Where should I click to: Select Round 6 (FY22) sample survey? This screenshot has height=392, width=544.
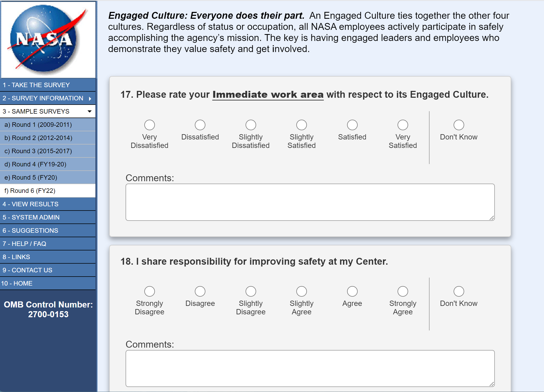click(x=30, y=191)
